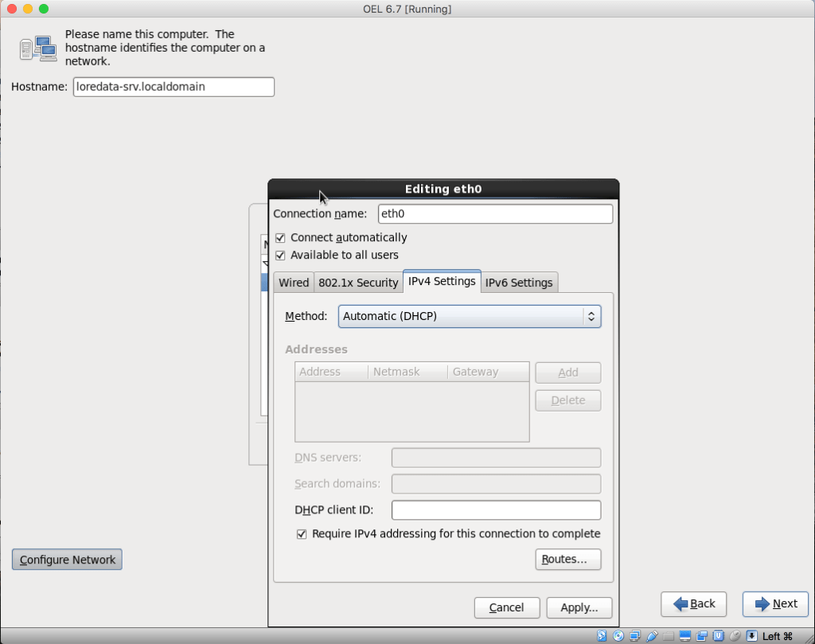
Task: Proceed with the Next button
Action: click(x=775, y=604)
